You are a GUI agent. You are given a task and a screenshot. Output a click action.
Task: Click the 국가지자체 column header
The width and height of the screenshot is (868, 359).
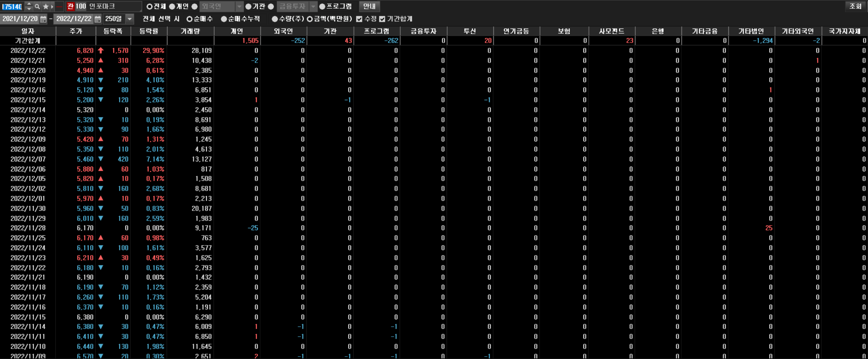click(x=845, y=31)
